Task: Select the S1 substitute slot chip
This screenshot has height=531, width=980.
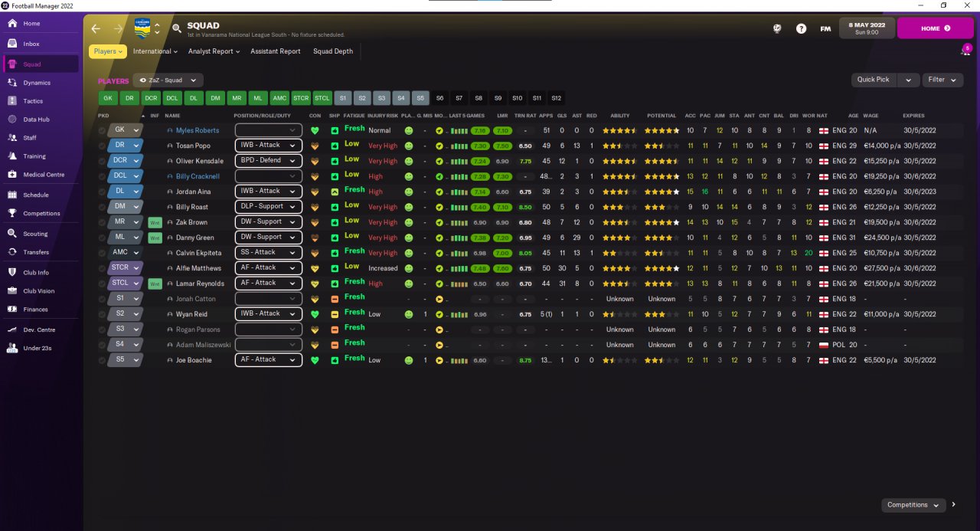Action: click(x=343, y=98)
